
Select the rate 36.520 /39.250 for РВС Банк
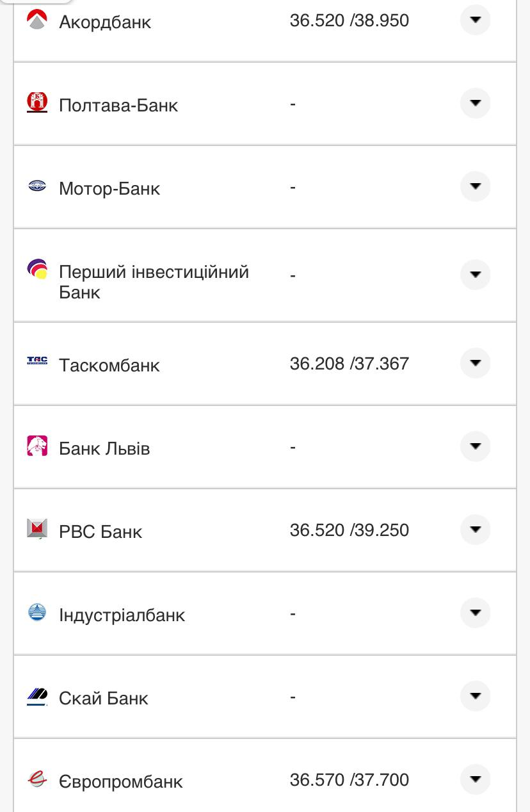click(x=349, y=530)
